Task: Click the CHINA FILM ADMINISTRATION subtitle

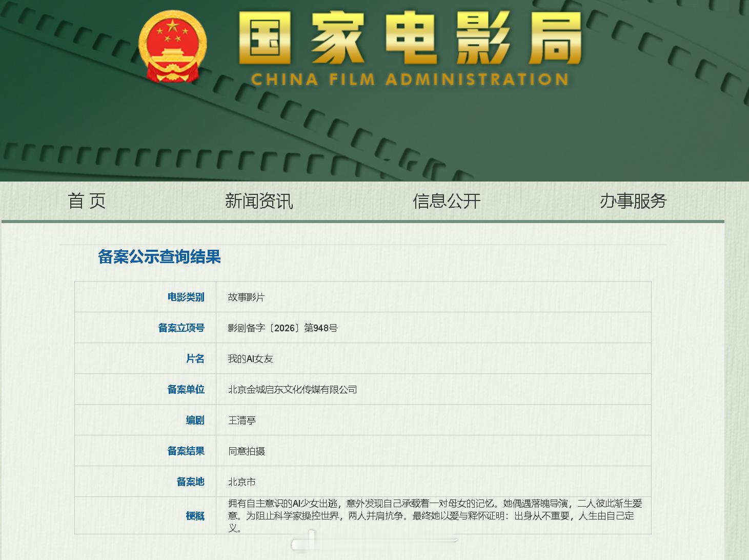Action: (x=410, y=79)
